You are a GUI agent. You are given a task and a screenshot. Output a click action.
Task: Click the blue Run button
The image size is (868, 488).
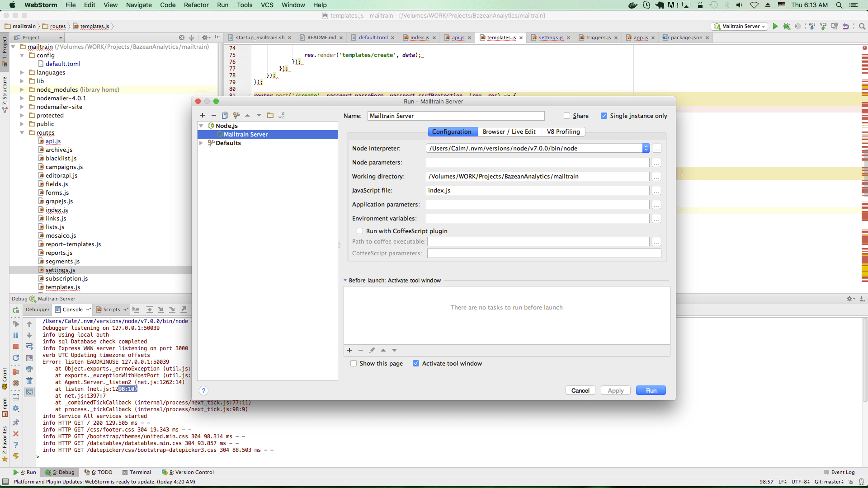[651, 390]
